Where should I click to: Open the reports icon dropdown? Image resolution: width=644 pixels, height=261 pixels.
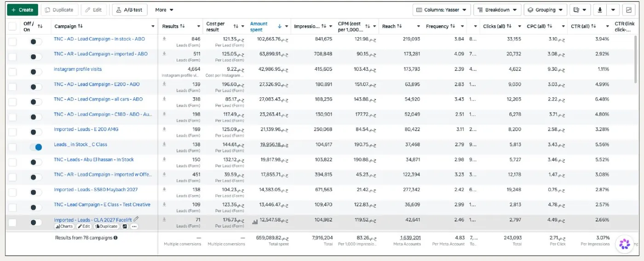click(x=580, y=10)
